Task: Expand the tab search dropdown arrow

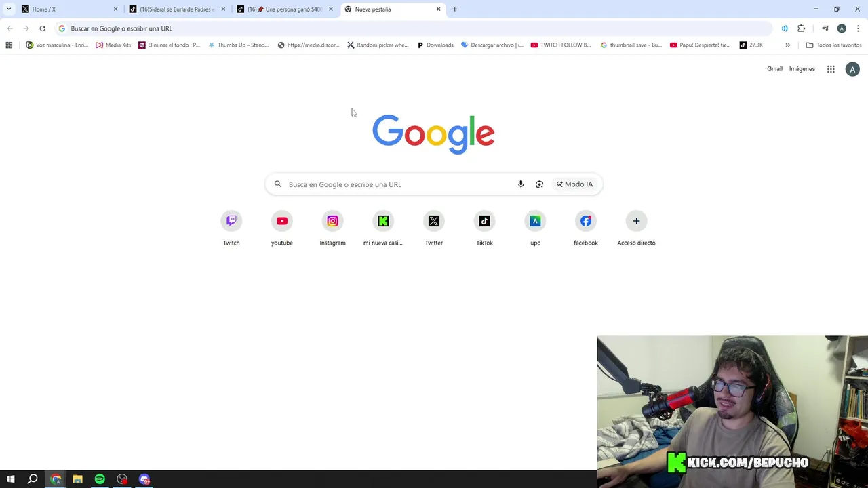Action: (9, 9)
